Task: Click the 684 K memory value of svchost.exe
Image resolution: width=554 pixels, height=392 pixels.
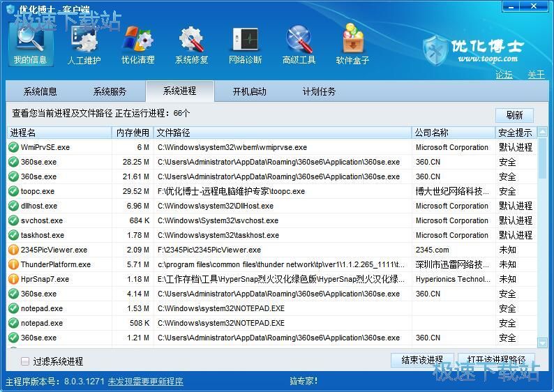Action: (x=140, y=220)
